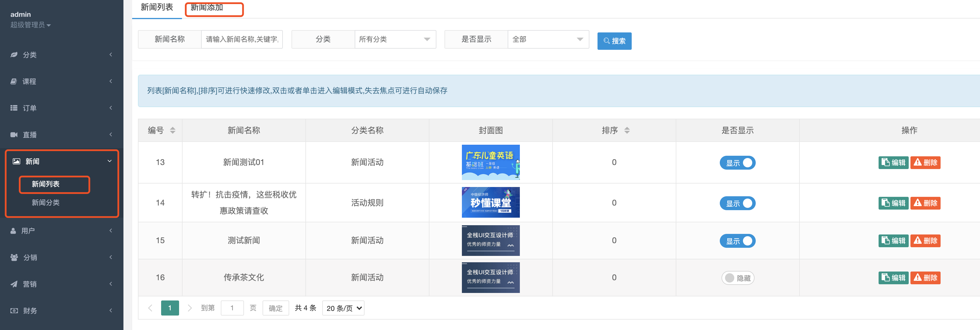The width and height of the screenshot is (980, 330).
Task: Toggle 显示 switch for row 14
Action: click(x=737, y=203)
